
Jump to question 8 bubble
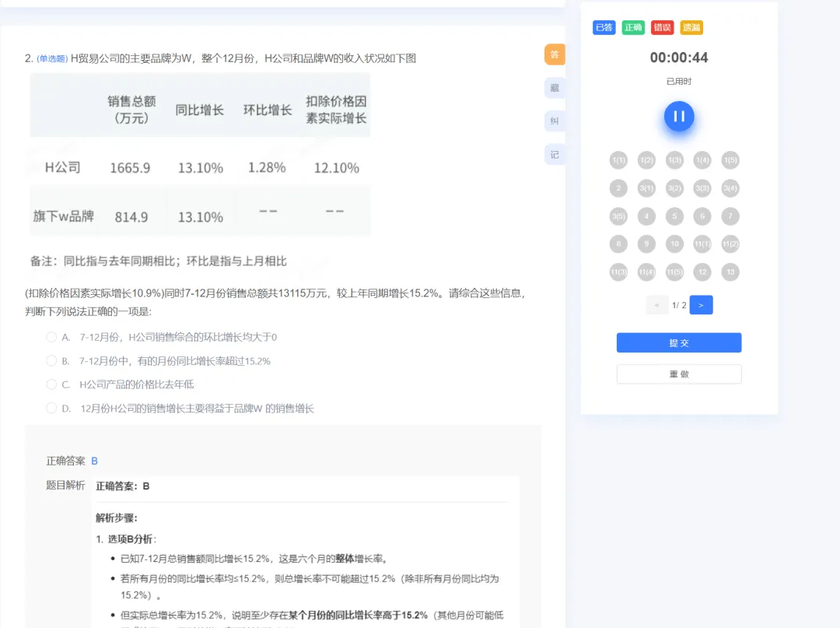coord(619,244)
